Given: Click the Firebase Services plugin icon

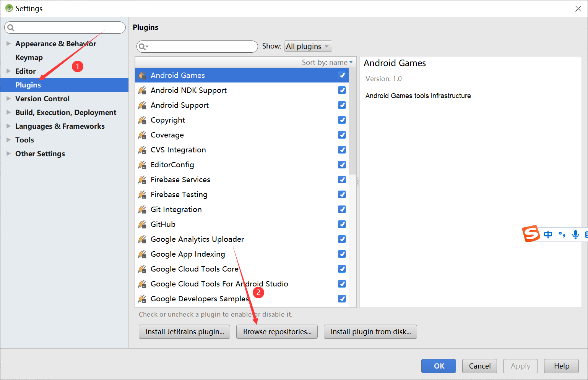Looking at the screenshot, I should pos(142,179).
